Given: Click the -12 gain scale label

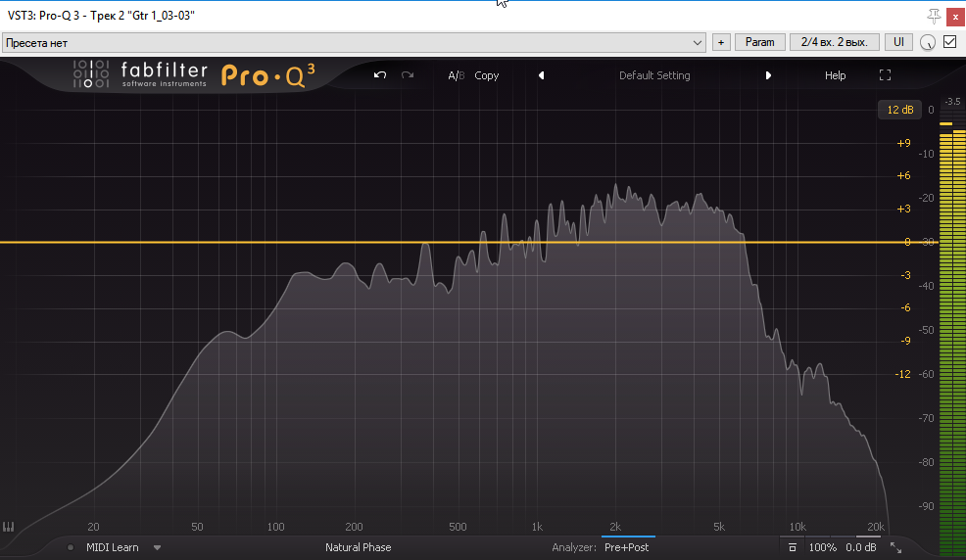Looking at the screenshot, I should (x=902, y=374).
